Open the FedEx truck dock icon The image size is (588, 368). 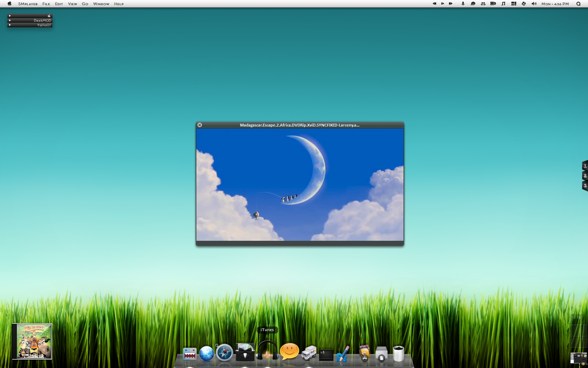pos(309,353)
